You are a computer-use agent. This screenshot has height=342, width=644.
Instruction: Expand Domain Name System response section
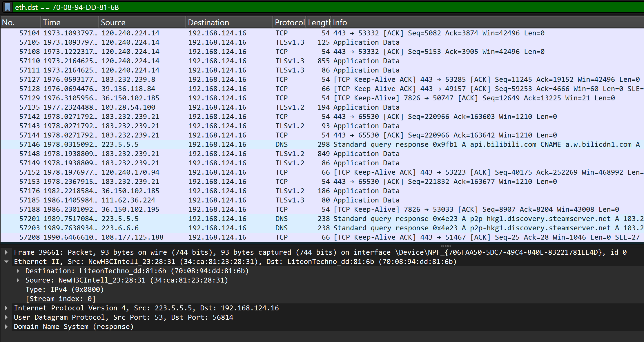6,327
